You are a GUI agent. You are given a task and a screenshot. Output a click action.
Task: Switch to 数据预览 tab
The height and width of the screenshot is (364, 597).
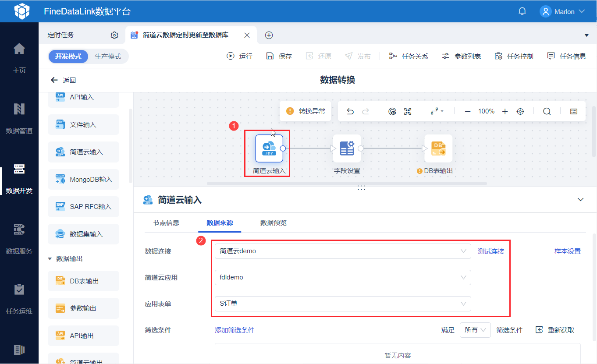274,223
